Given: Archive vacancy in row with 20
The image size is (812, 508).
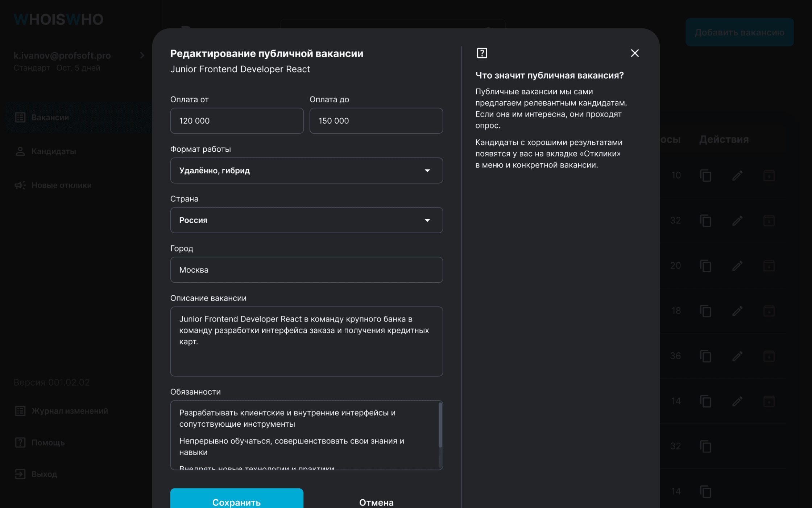Looking at the screenshot, I should [x=769, y=266].
